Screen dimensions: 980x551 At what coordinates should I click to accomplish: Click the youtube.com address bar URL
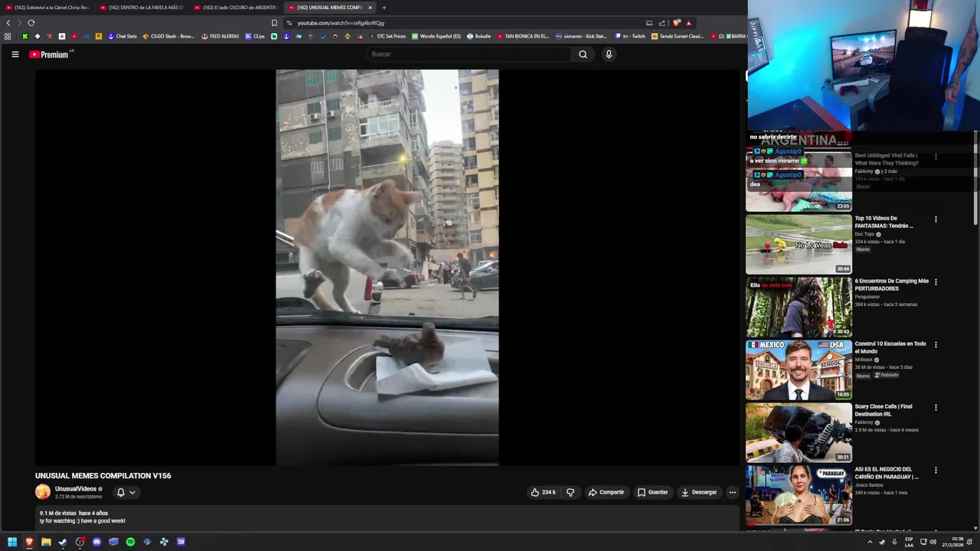tap(341, 23)
